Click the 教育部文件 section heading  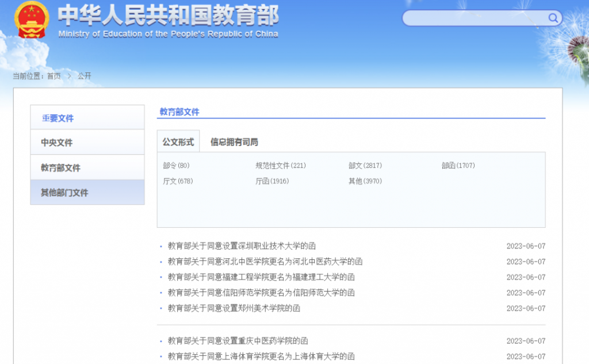click(x=179, y=112)
